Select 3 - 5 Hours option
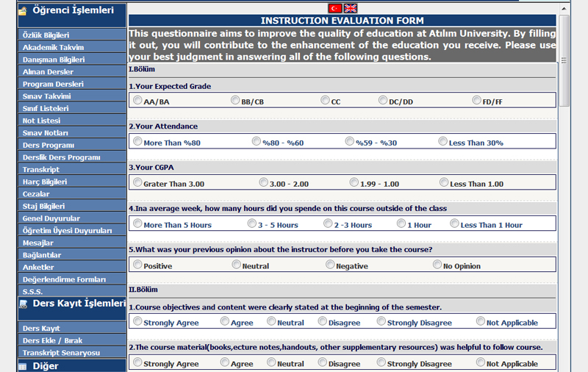 pos(252,223)
